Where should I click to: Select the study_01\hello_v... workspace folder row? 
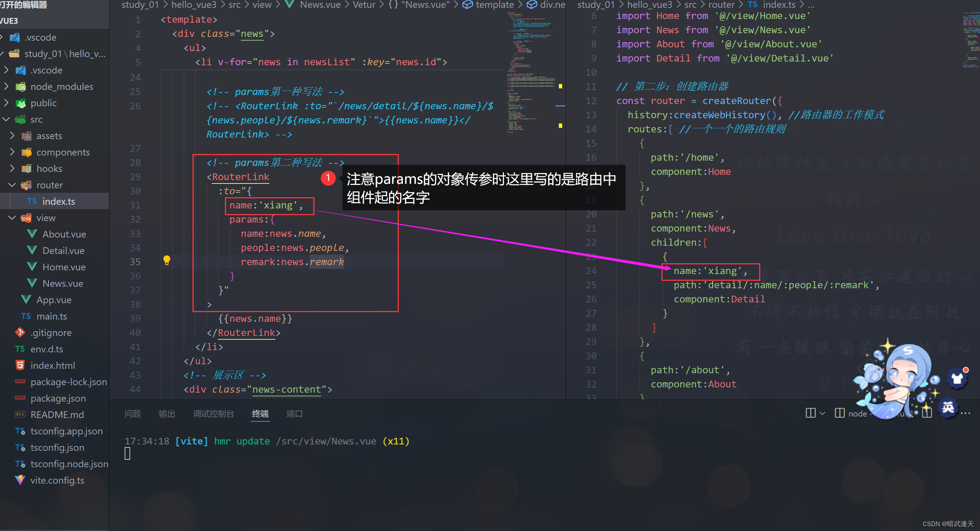click(x=54, y=54)
